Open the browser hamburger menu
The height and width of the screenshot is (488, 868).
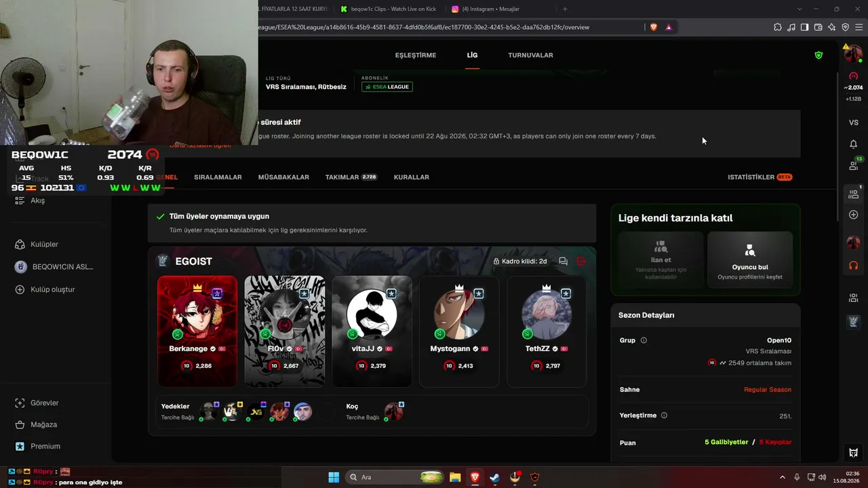pyautogui.click(x=859, y=27)
